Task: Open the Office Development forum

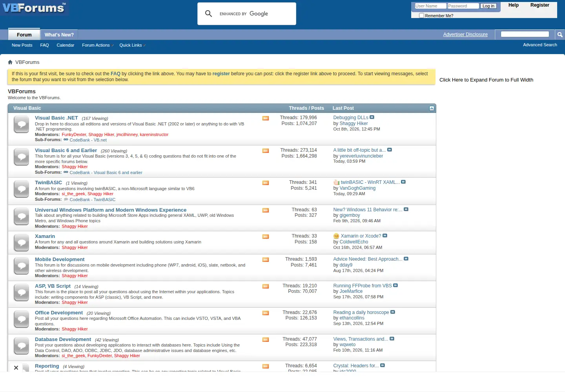Action: tap(59, 313)
